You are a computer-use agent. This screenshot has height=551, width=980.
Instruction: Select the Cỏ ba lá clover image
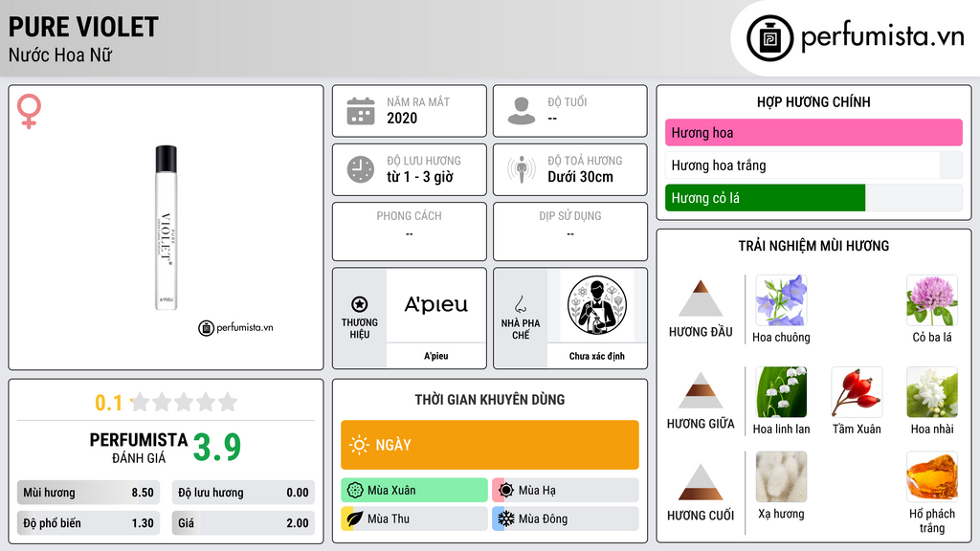[x=932, y=300]
